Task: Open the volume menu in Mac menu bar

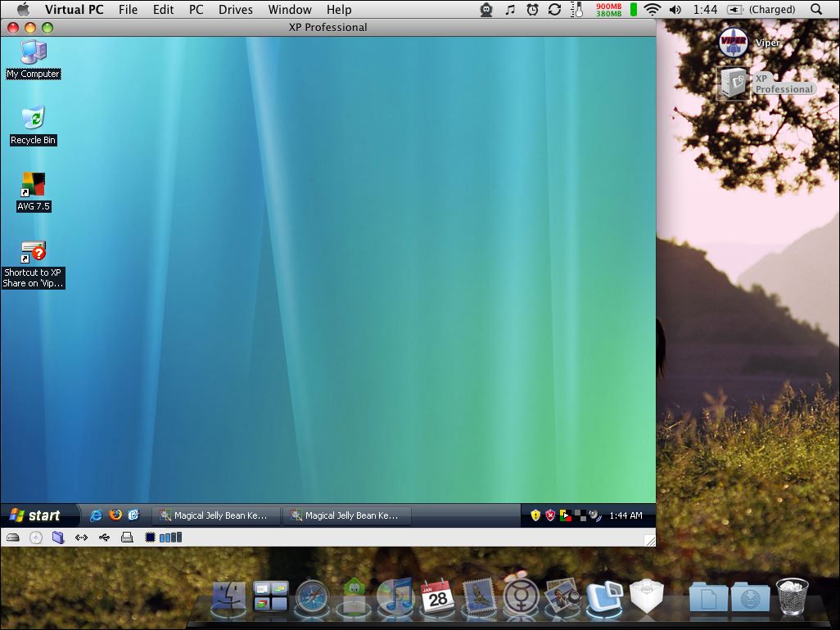Action: click(675, 10)
